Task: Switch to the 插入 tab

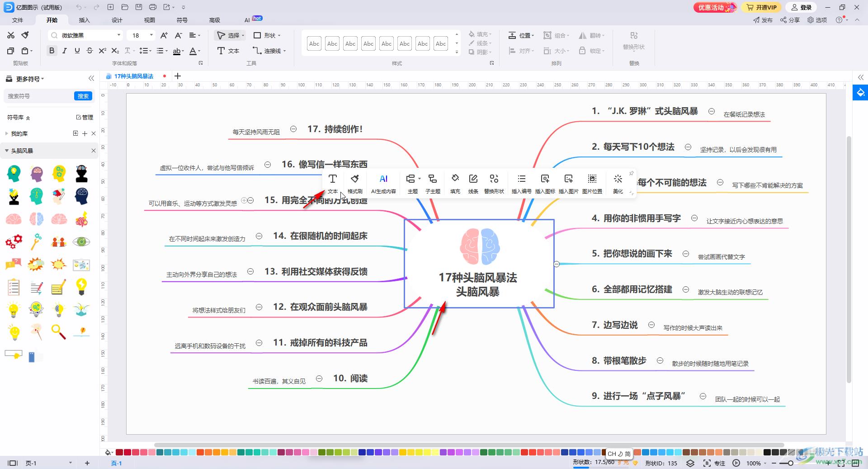Action: (x=85, y=20)
